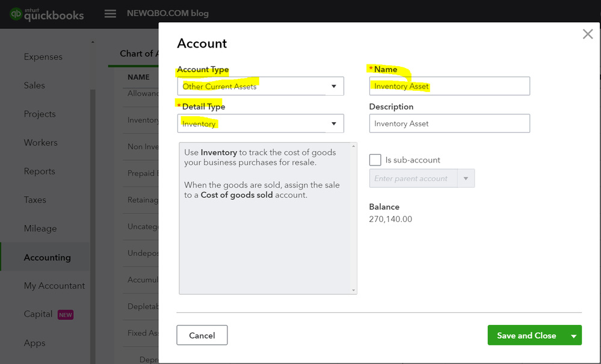Toggle the hamburger navigation menu
The image size is (601, 364).
pyautogui.click(x=110, y=13)
